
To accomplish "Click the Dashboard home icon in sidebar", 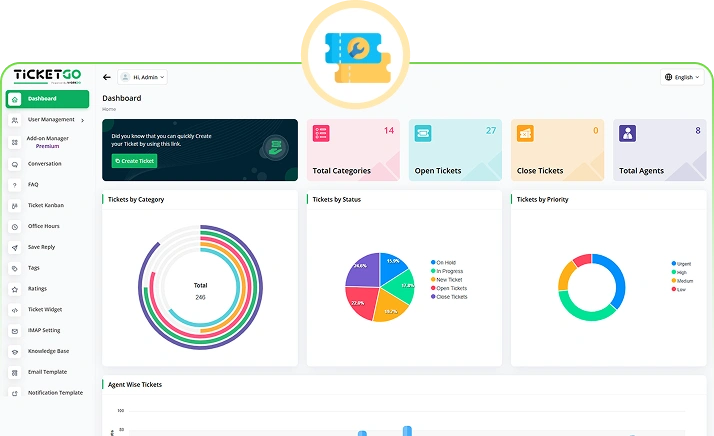I will point(15,99).
